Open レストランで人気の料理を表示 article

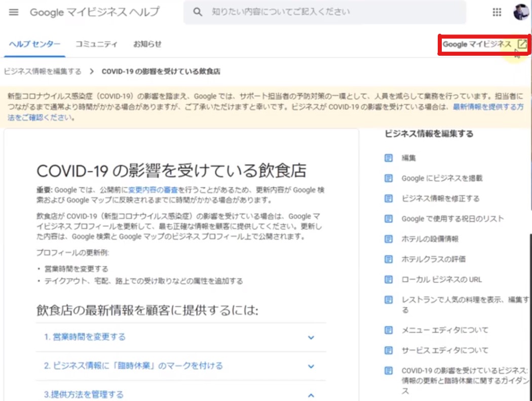[466, 305]
